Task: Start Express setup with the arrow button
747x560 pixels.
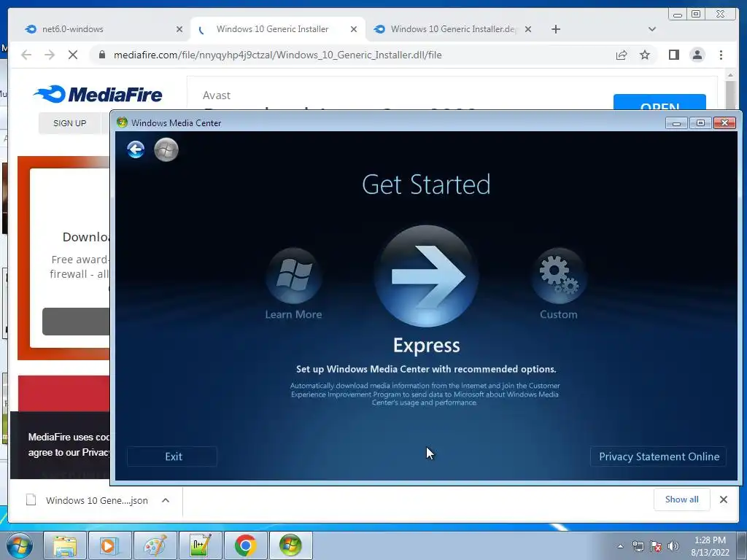Action: [426, 276]
